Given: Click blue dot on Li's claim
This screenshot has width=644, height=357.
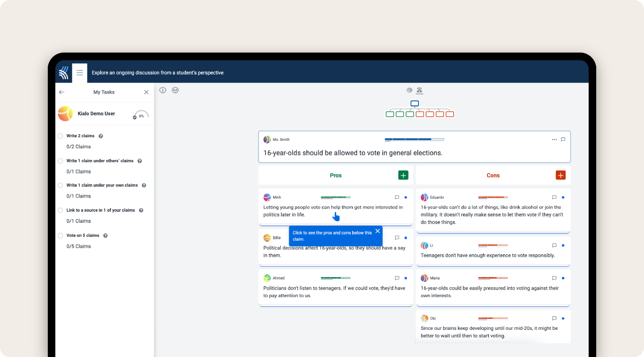Looking at the screenshot, I should pyautogui.click(x=563, y=245).
